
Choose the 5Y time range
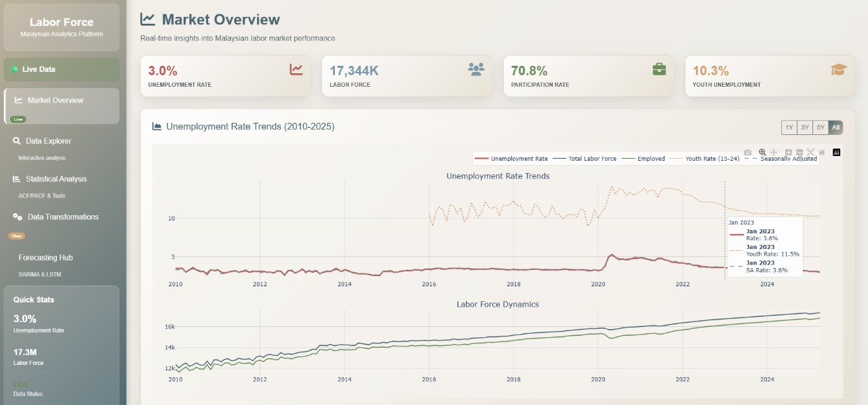(x=820, y=128)
